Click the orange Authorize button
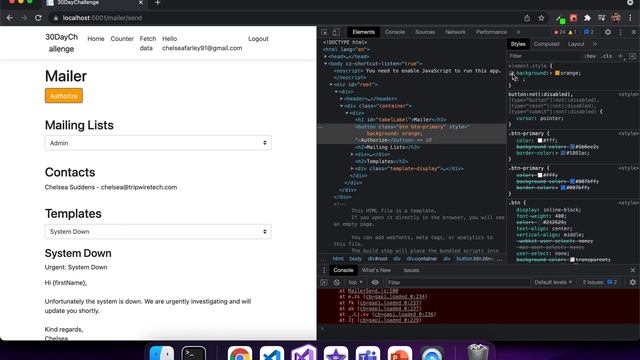The height and width of the screenshot is (360, 640). point(64,96)
